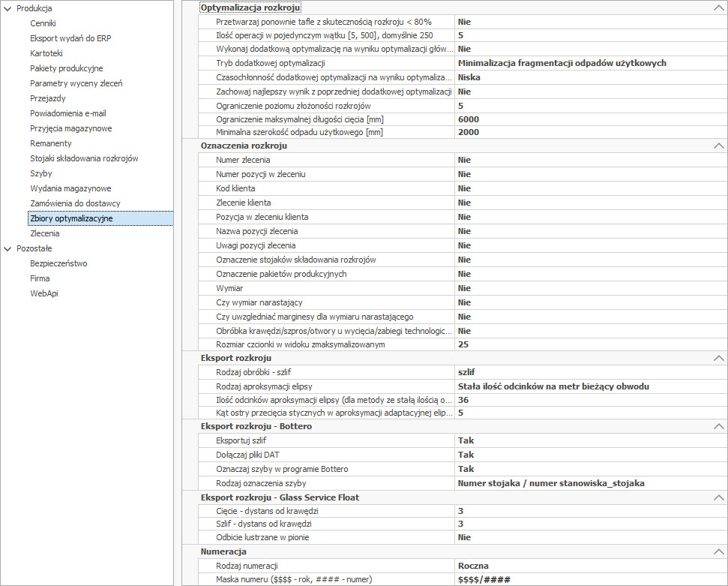Collapse the Produkcja tree node
Image resolution: width=728 pixels, height=586 pixels.
click(8, 8)
